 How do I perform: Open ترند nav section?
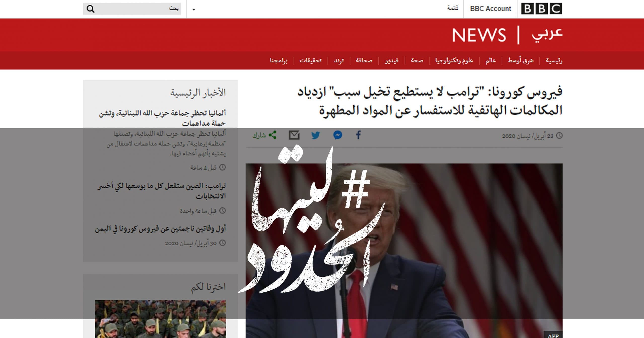[339, 61]
